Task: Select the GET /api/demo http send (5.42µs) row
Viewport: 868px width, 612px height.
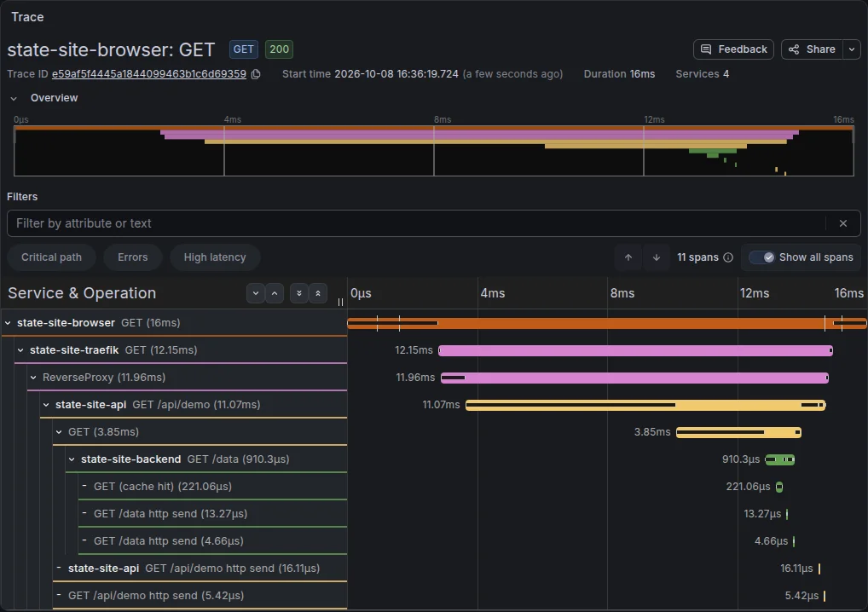Action: coord(200,596)
